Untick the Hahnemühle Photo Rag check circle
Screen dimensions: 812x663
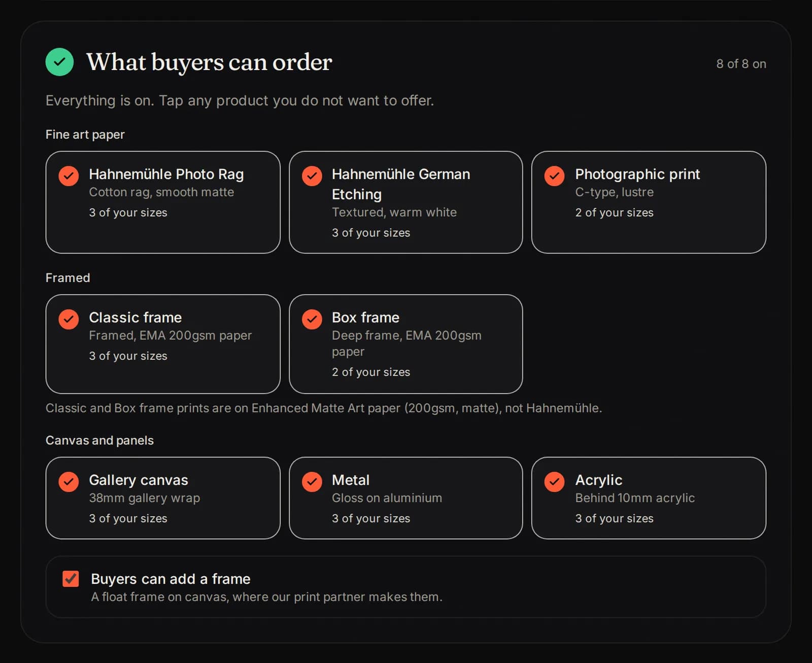click(x=69, y=176)
